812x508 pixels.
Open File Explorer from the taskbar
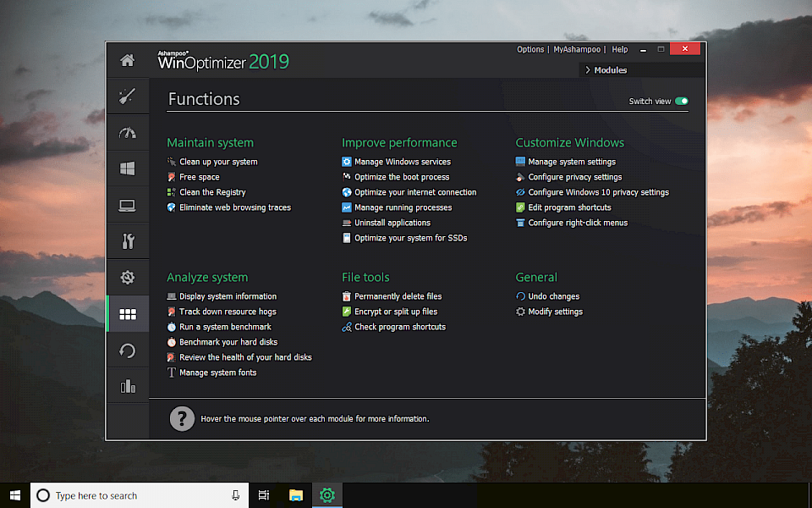click(x=296, y=495)
